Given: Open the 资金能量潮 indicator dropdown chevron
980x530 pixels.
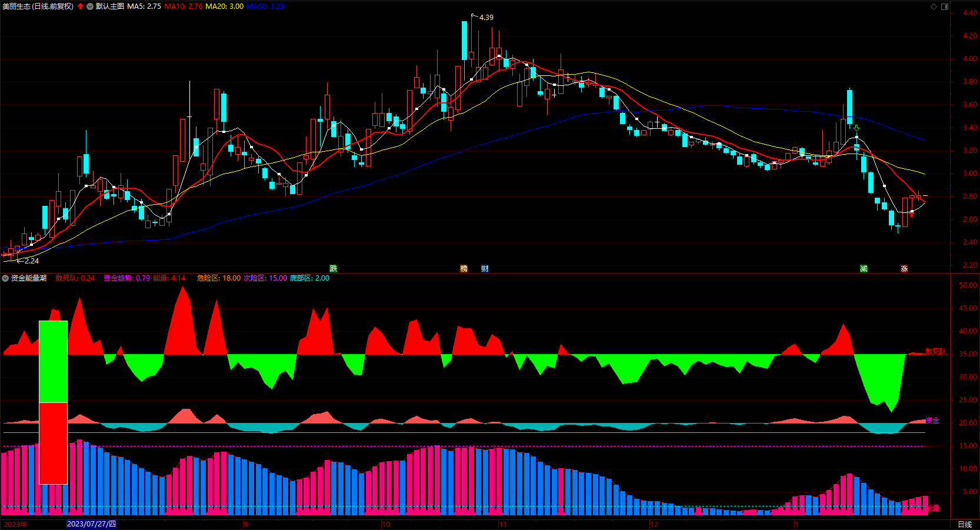Looking at the screenshot, I should click(x=5, y=278).
